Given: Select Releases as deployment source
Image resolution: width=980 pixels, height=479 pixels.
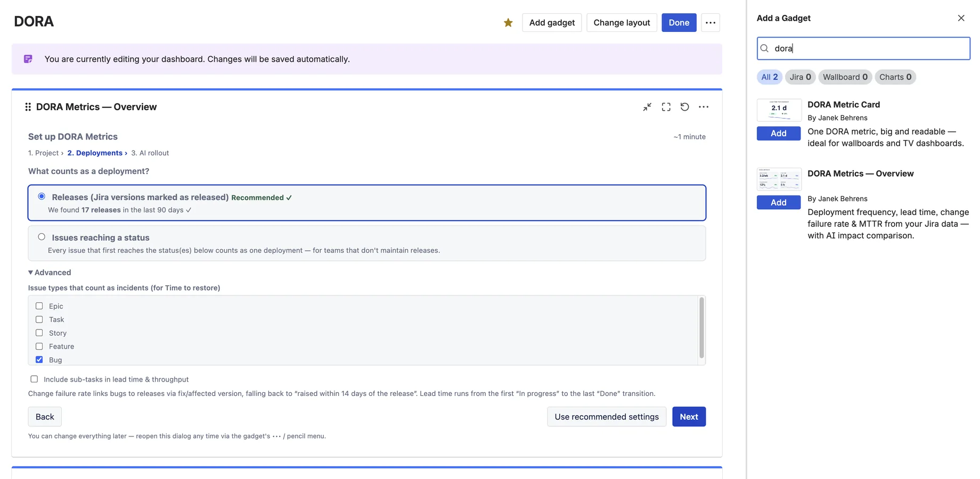Looking at the screenshot, I should click(42, 196).
